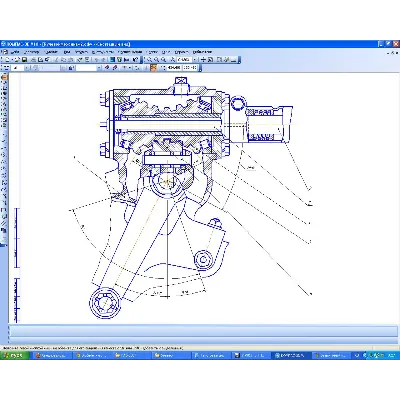Expand the dropdown left of red pin icons
Screen dimensions: 400x400
point(99,68)
